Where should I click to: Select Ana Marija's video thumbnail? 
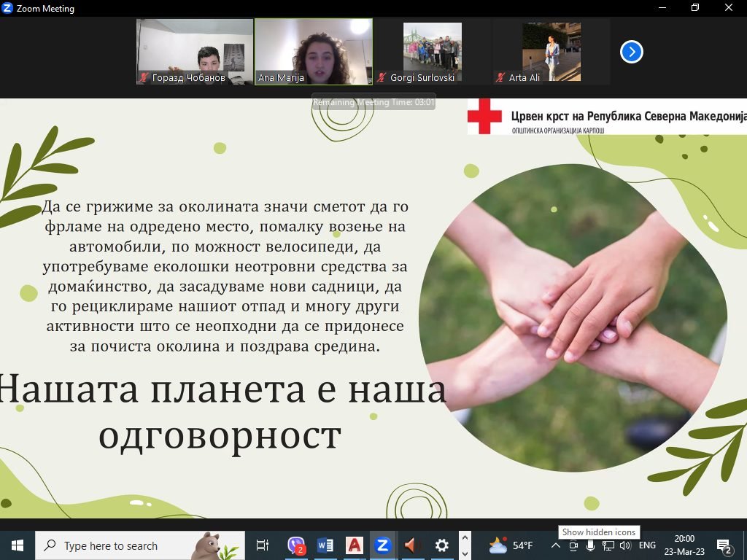(314, 51)
